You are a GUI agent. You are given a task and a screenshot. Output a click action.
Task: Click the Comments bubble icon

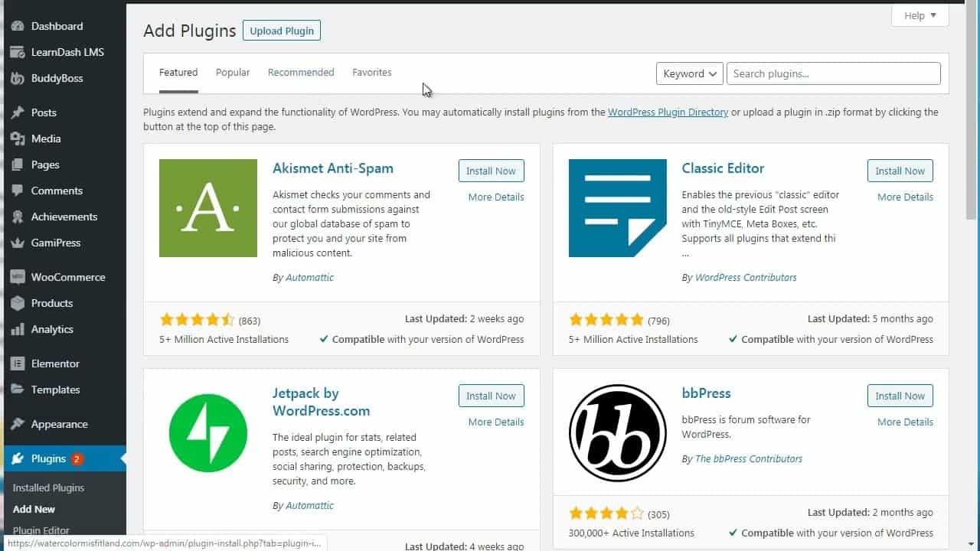point(18,191)
